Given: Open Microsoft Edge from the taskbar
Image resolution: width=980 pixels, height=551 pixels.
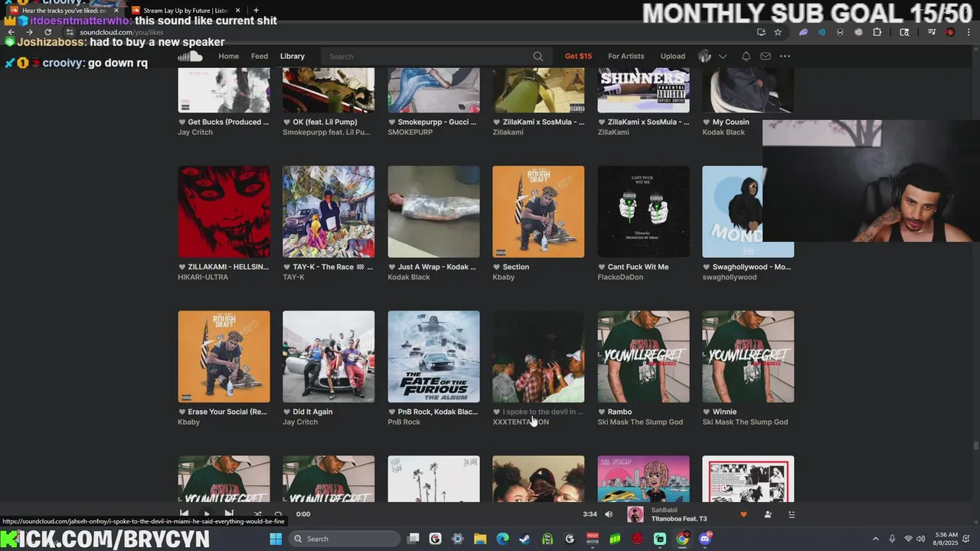Looking at the screenshot, I should click(503, 539).
